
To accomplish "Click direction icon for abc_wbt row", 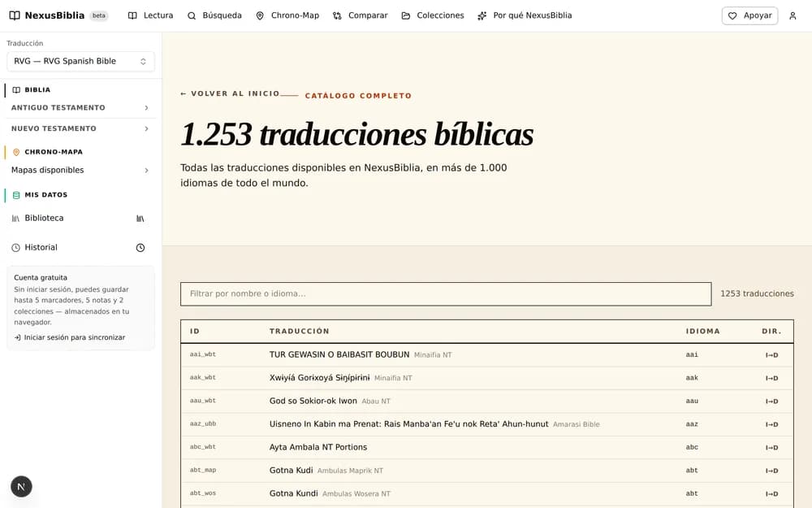I will tap(771, 447).
